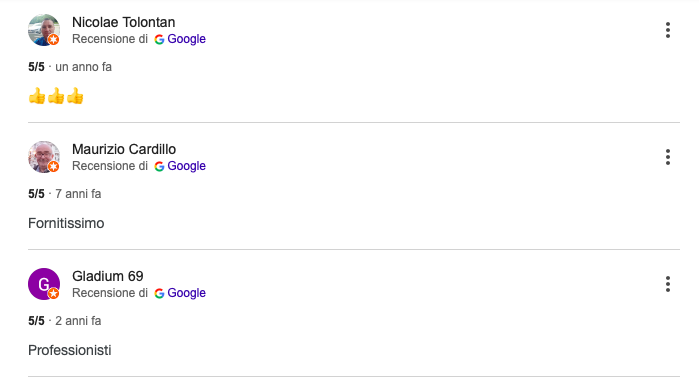Click the Google logo icon in Maurizio Cardillo's review
This screenshot has height=382, width=699.
click(x=159, y=166)
